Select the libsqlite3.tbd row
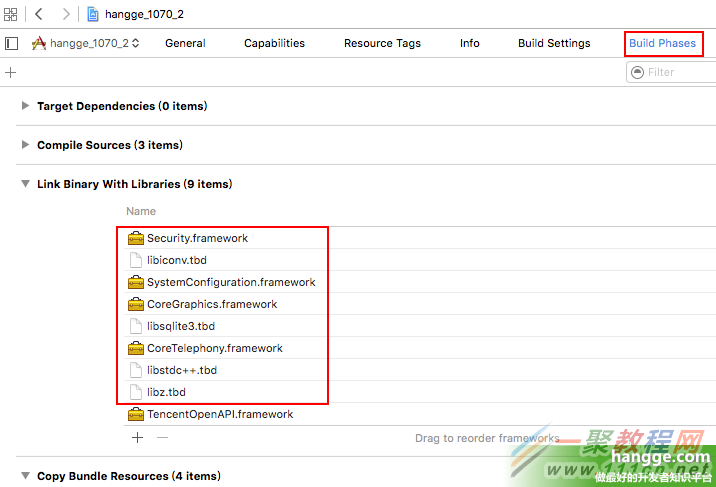The width and height of the screenshot is (716, 487). 420,326
